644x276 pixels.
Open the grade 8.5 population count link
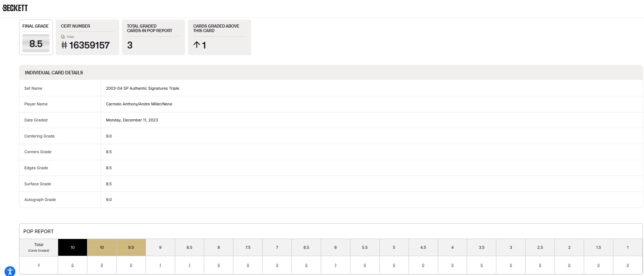click(x=189, y=265)
